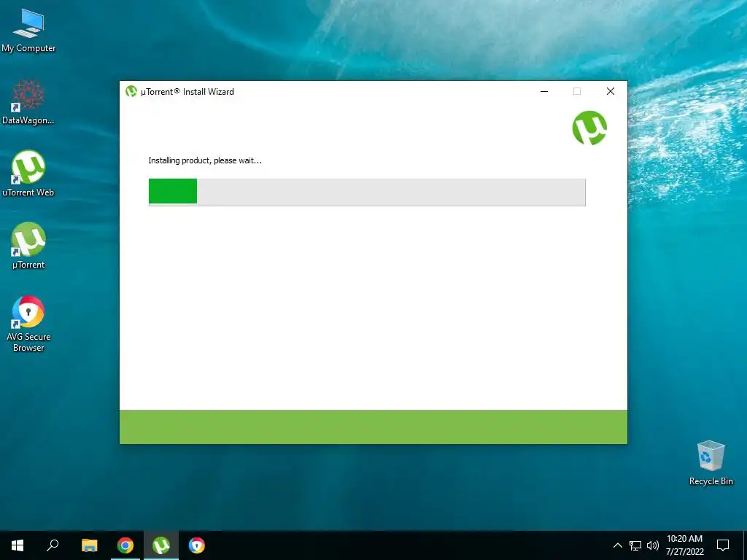This screenshot has width=747, height=560.
Task: Open File Explorer from the taskbar
Action: click(x=89, y=545)
